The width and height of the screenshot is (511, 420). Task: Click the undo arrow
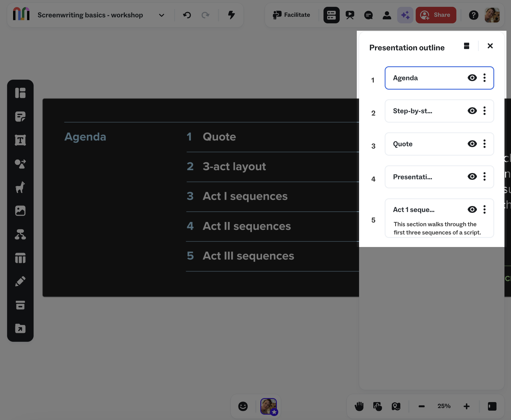(x=187, y=15)
